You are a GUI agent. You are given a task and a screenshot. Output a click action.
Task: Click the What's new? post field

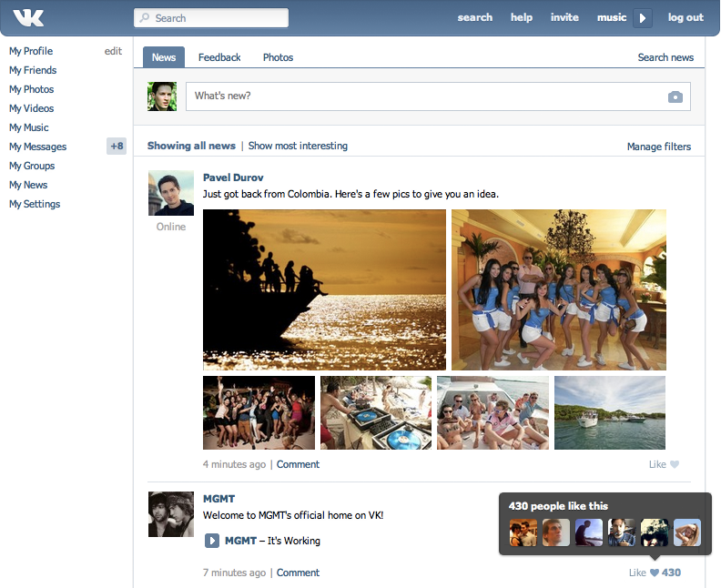point(438,96)
